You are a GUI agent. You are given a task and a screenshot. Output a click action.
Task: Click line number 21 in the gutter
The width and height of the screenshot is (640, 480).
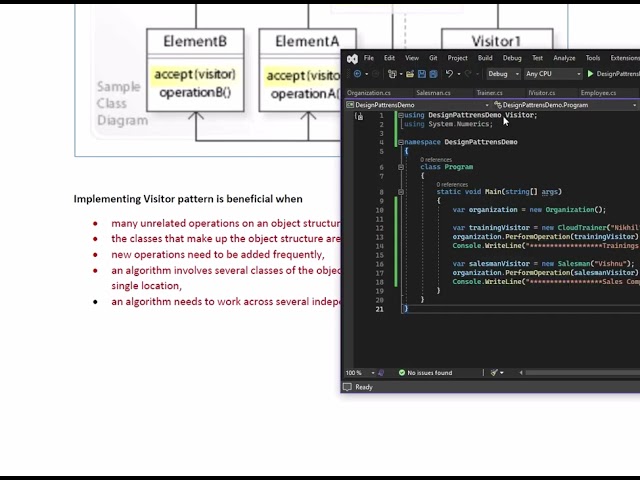(x=379, y=309)
